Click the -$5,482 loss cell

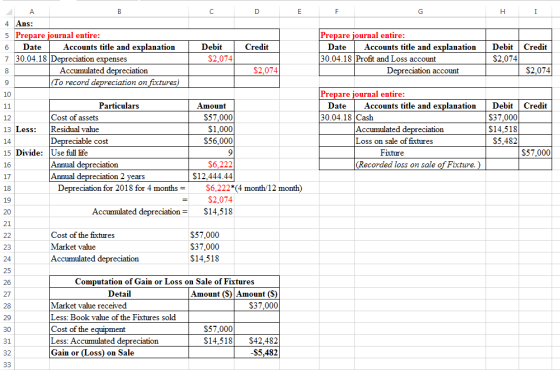click(x=257, y=353)
